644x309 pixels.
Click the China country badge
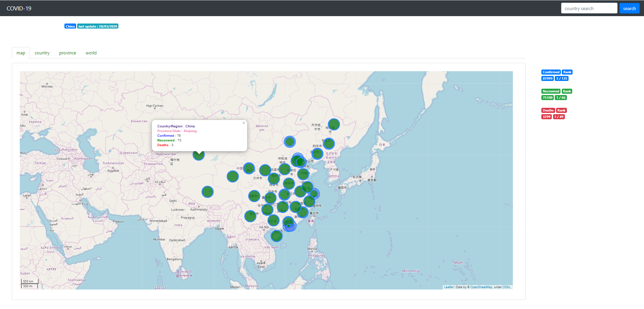pyautogui.click(x=70, y=26)
